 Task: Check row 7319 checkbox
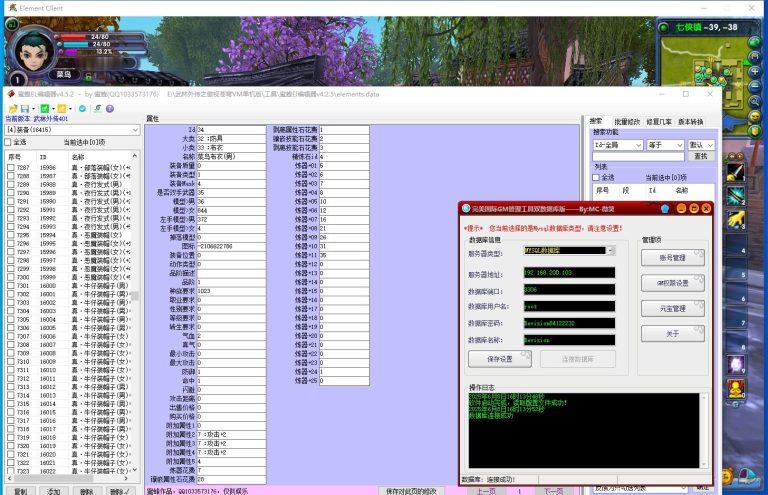(x=11, y=437)
